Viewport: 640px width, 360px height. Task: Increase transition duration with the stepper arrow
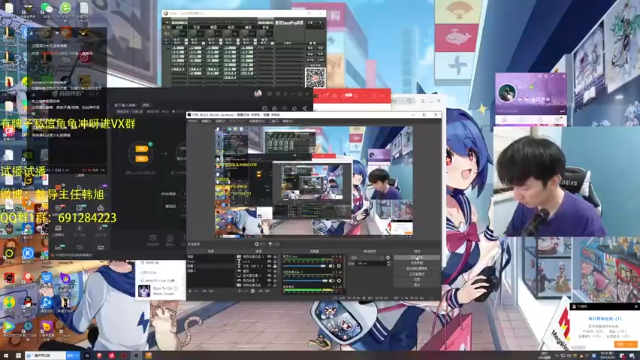(389, 262)
